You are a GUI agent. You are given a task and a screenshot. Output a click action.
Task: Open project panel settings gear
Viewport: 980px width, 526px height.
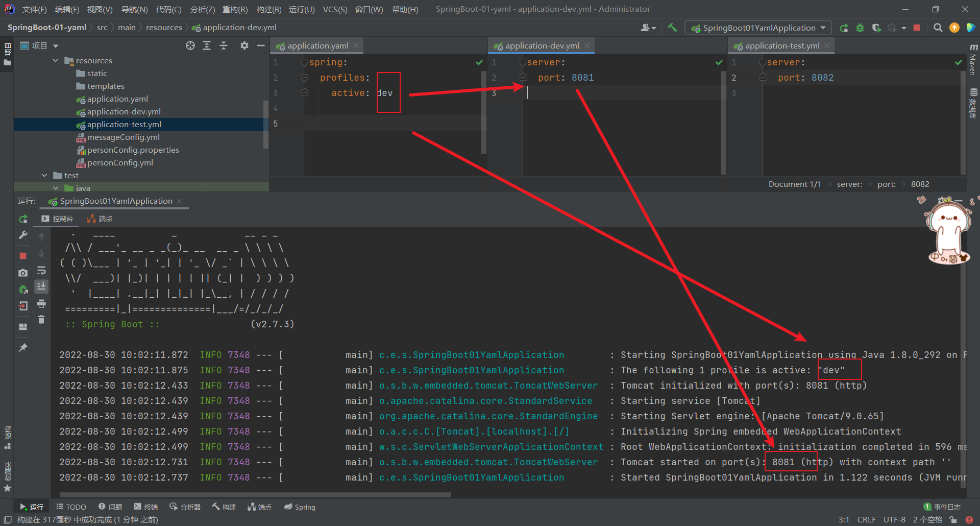(244, 45)
